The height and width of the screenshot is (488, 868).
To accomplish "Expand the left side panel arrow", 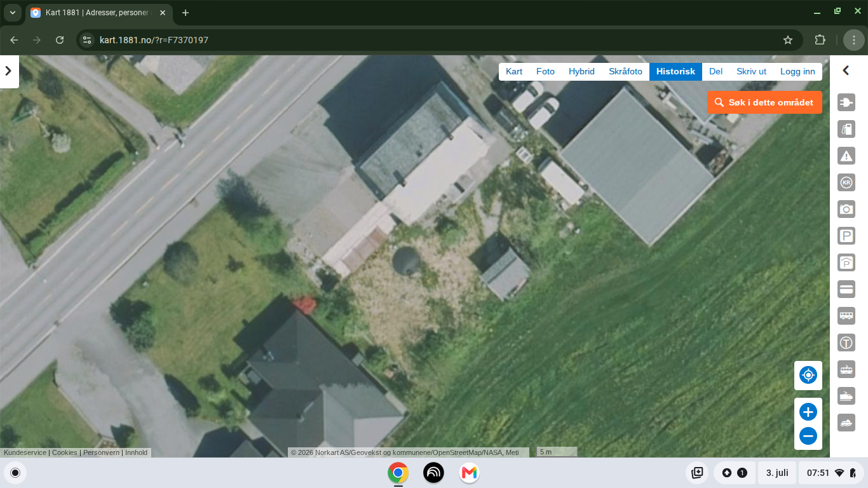I will (x=9, y=71).
